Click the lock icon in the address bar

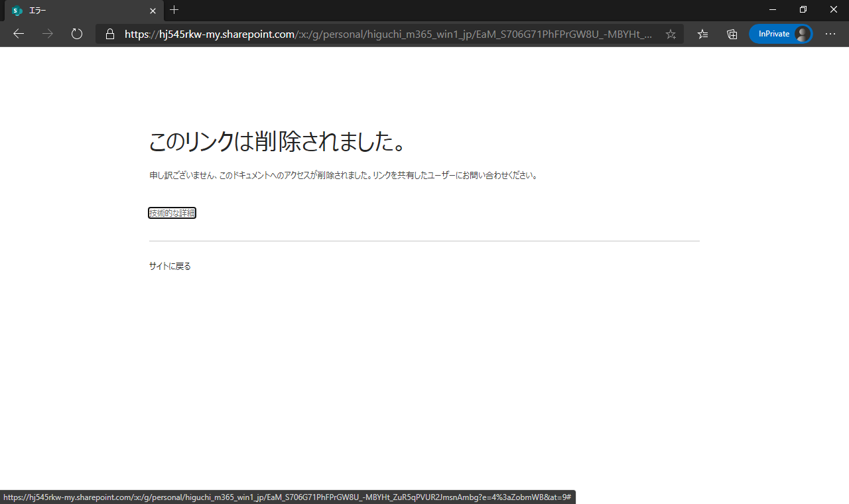[x=110, y=34]
